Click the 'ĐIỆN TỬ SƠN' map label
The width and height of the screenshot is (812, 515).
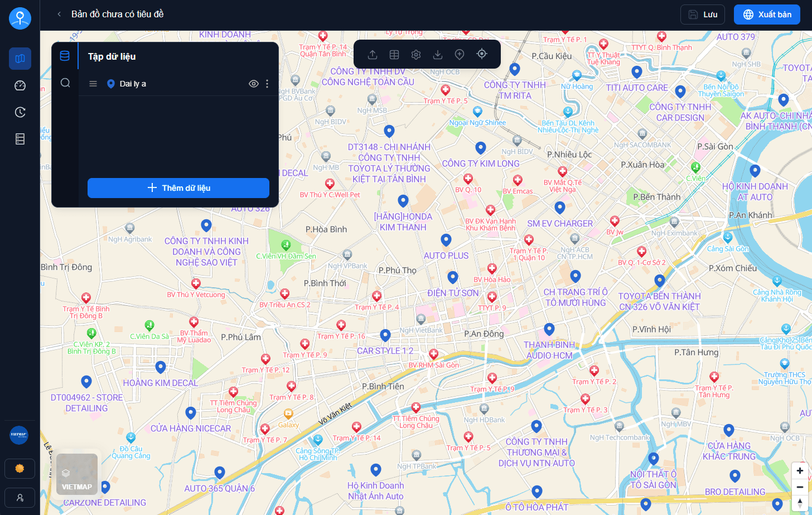tap(453, 293)
